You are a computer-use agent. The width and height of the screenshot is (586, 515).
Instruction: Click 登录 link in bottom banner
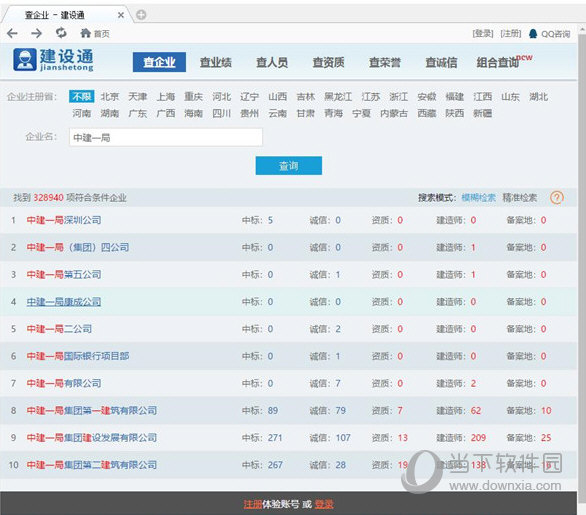coord(324,505)
